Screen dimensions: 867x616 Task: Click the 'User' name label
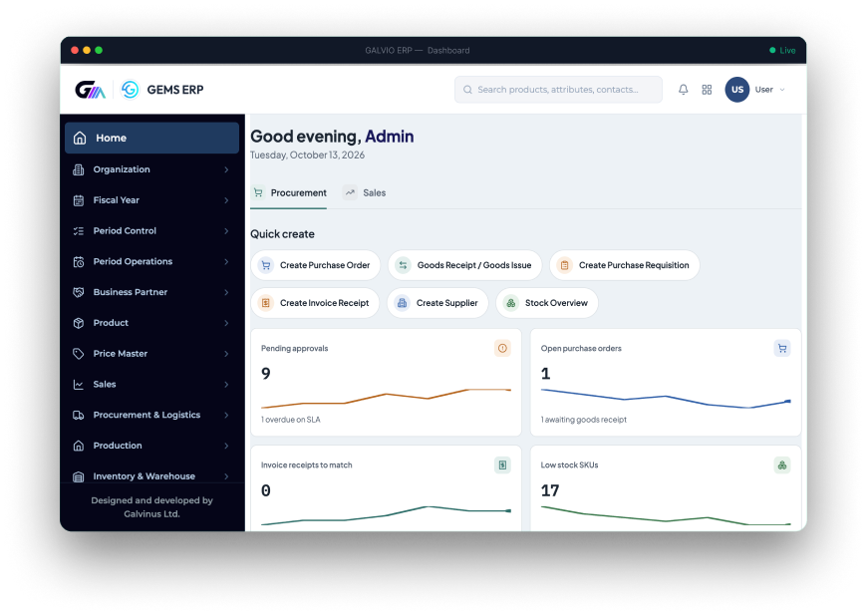[764, 90]
